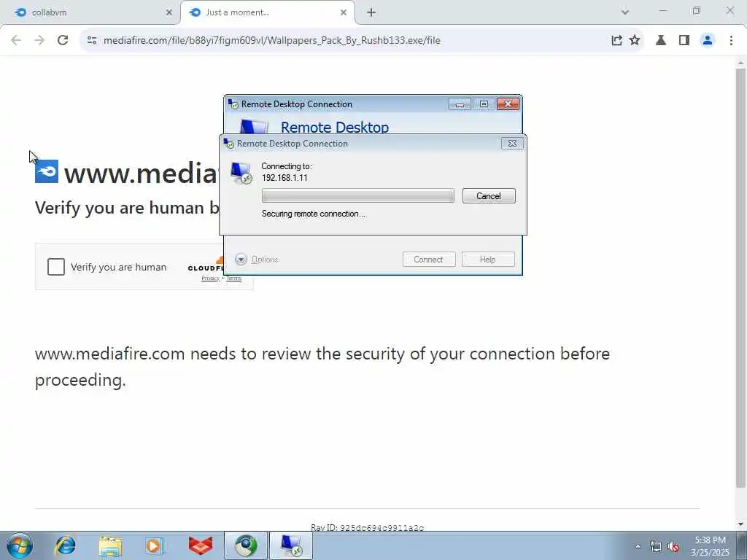Share this page icon
The height and width of the screenshot is (560, 747).
pyautogui.click(x=616, y=41)
